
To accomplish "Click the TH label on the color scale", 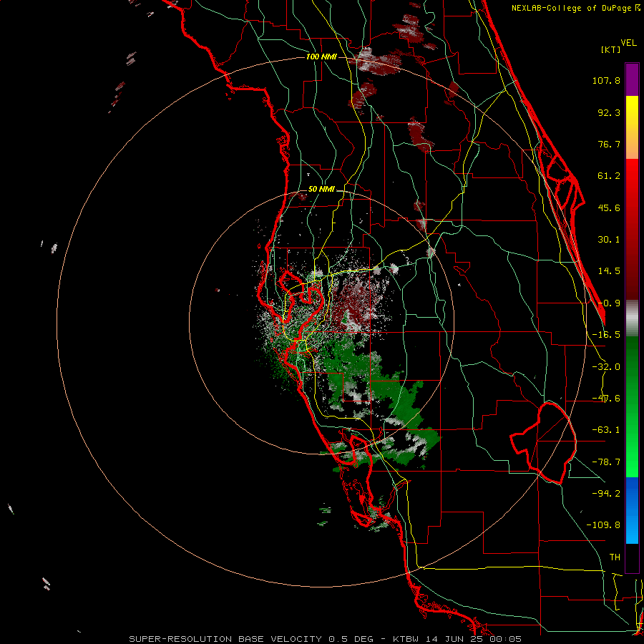I will point(615,557).
